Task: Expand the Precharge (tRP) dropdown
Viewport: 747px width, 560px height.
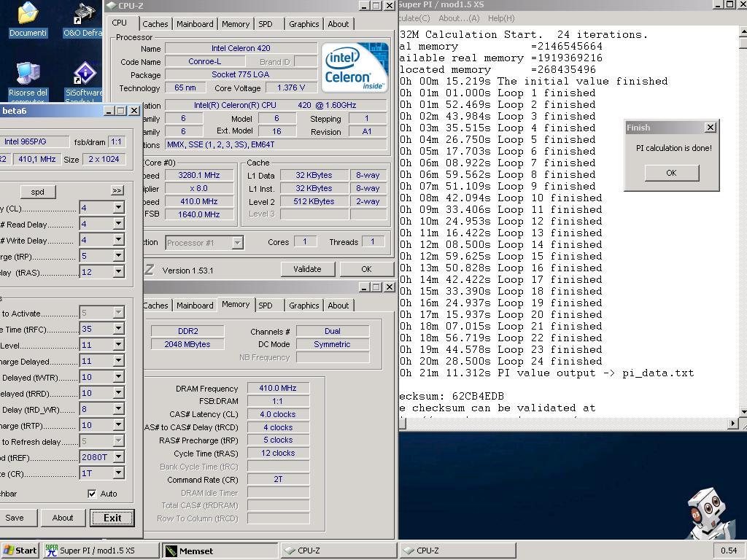Action: click(119, 256)
